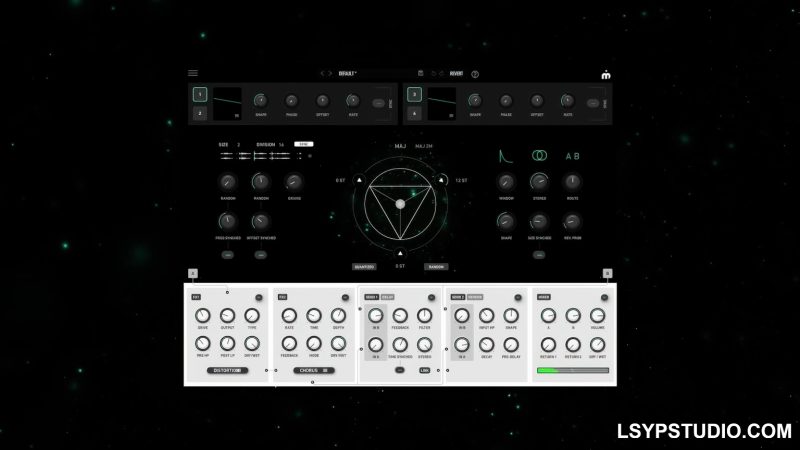
Task: Click the SIZE value 2
Action: (x=238, y=145)
